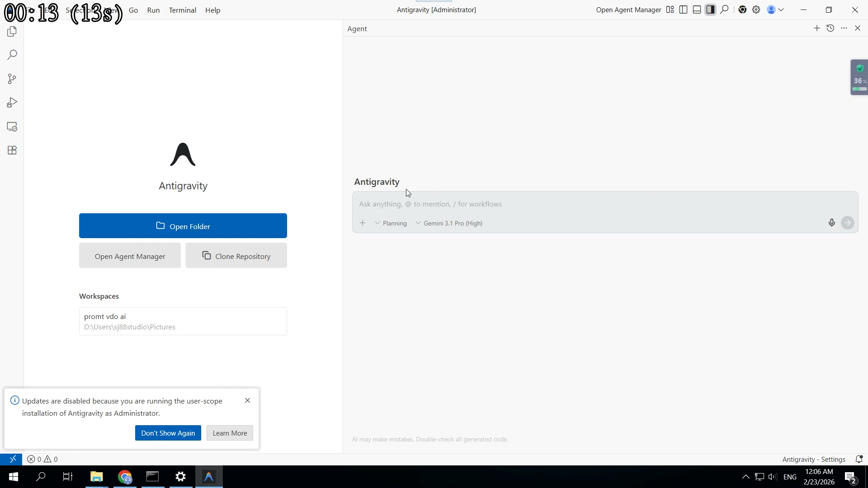Click the Open Folder button
Image resolution: width=868 pixels, height=488 pixels.
pyautogui.click(x=183, y=226)
